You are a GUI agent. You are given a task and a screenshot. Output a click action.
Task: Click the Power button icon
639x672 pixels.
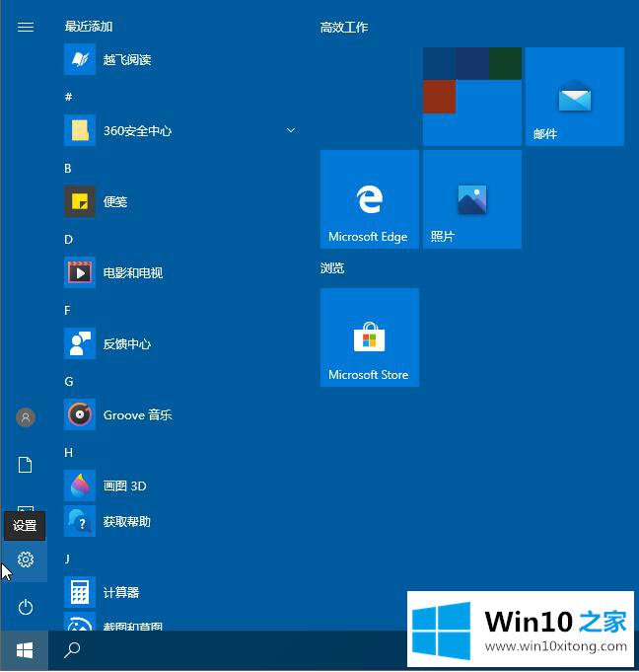tap(26, 607)
